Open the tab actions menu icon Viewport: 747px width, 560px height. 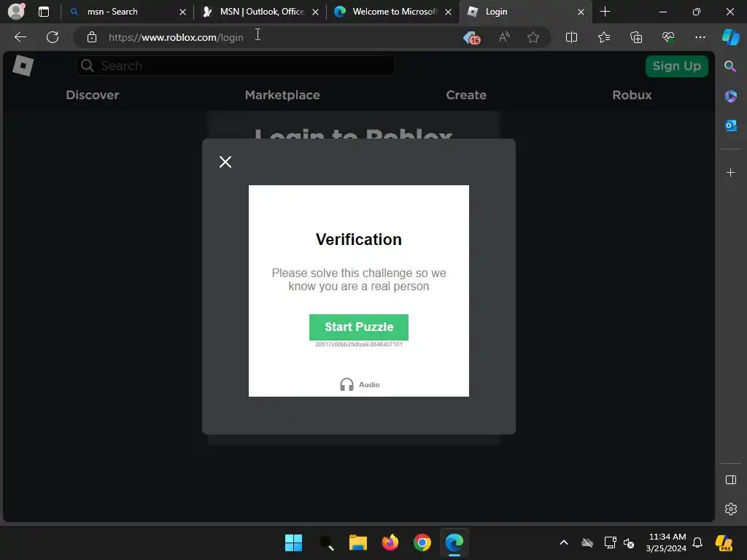tap(44, 12)
